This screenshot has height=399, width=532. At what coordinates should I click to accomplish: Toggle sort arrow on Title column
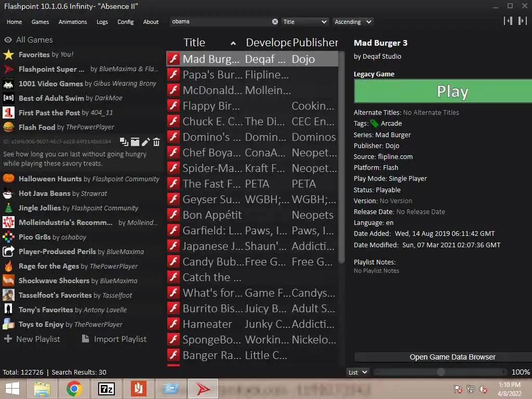coord(233,43)
